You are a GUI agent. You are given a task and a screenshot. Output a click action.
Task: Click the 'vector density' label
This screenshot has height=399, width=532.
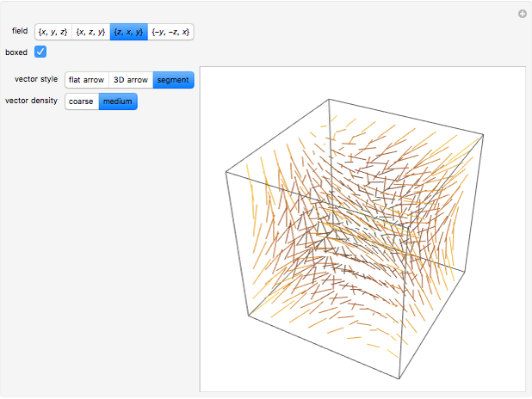(x=31, y=101)
